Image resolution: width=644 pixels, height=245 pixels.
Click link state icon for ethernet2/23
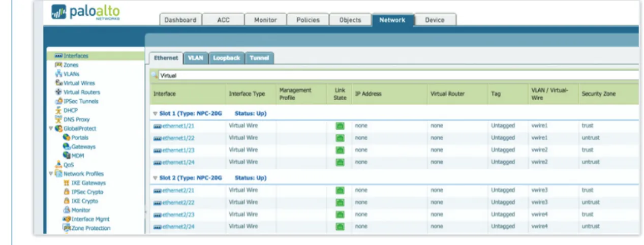coord(340,215)
